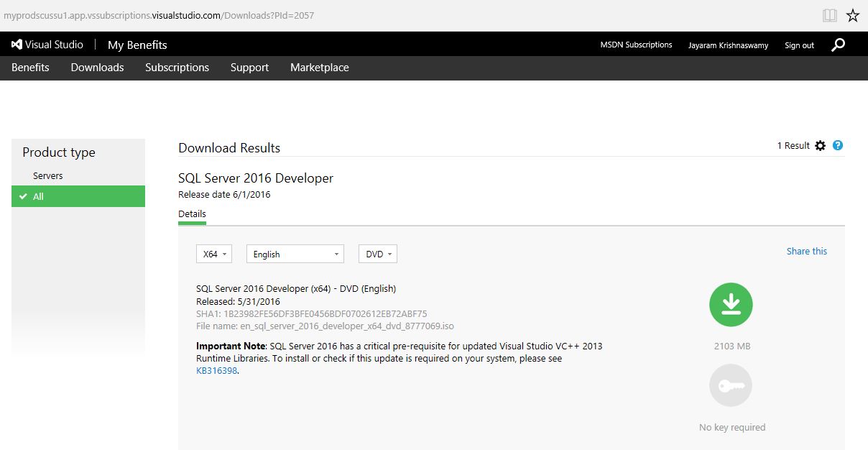The width and height of the screenshot is (868, 450).
Task: Click the browser address bar URL
Action: 159,15
